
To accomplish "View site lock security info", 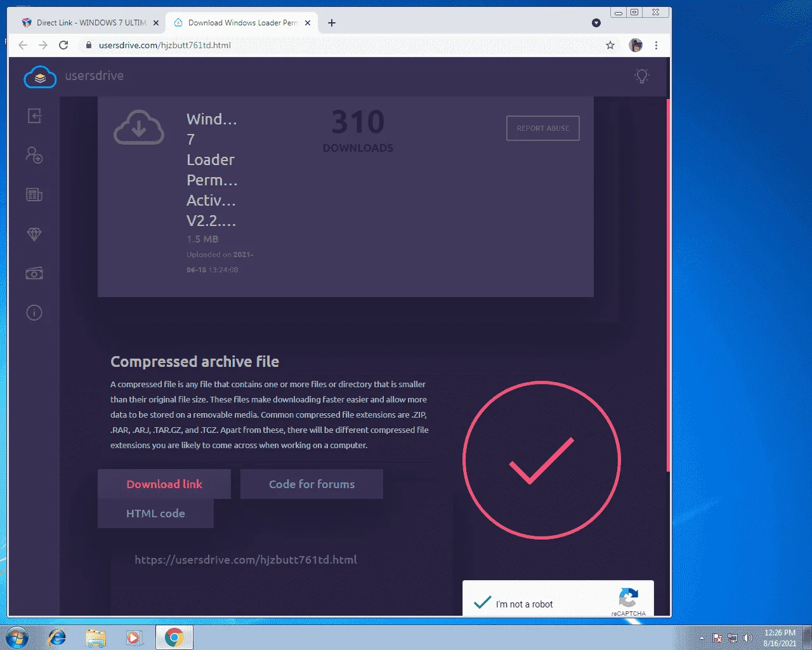I will (89, 45).
